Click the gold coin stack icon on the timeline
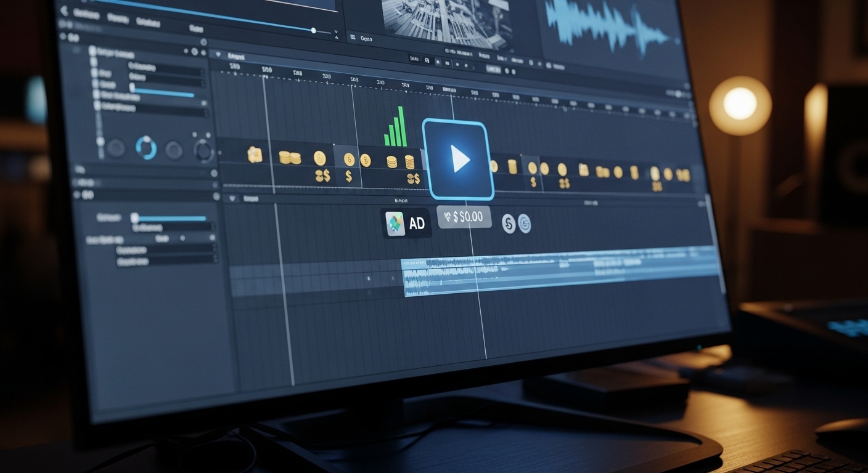This screenshot has height=473, width=868. click(x=290, y=158)
